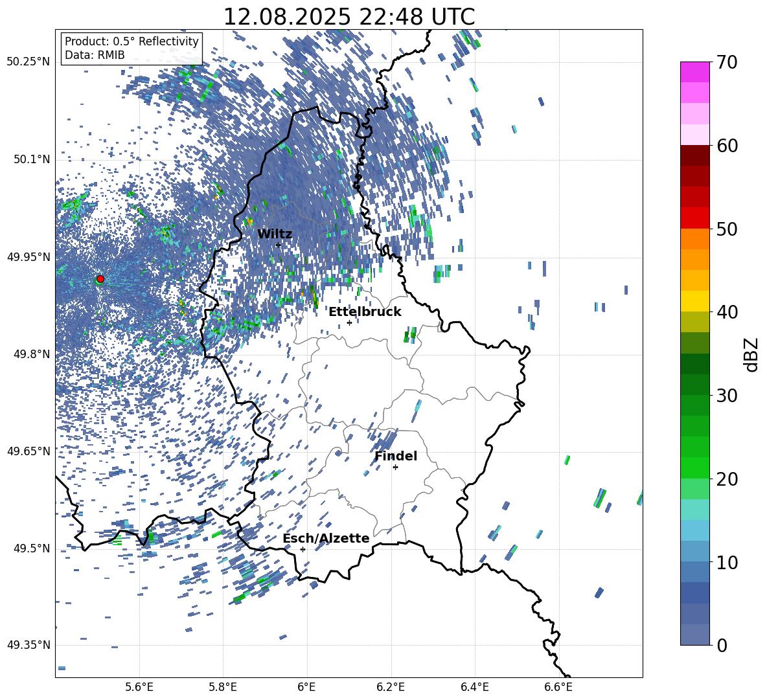Viewport: 767px width, 700px height.
Task: Click the 60 colorbar tick label
Action: (x=727, y=146)
